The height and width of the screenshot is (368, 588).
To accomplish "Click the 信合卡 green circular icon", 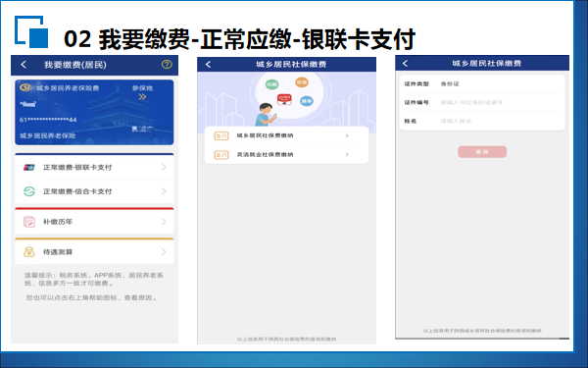I will pos(29,191).
